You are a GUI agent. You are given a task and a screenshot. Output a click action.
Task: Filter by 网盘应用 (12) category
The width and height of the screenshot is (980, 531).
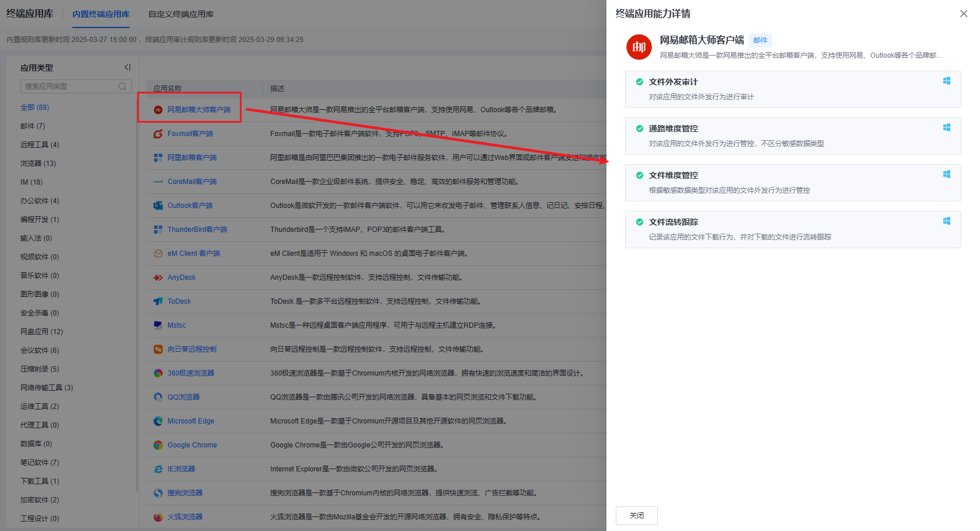point(41,332)
